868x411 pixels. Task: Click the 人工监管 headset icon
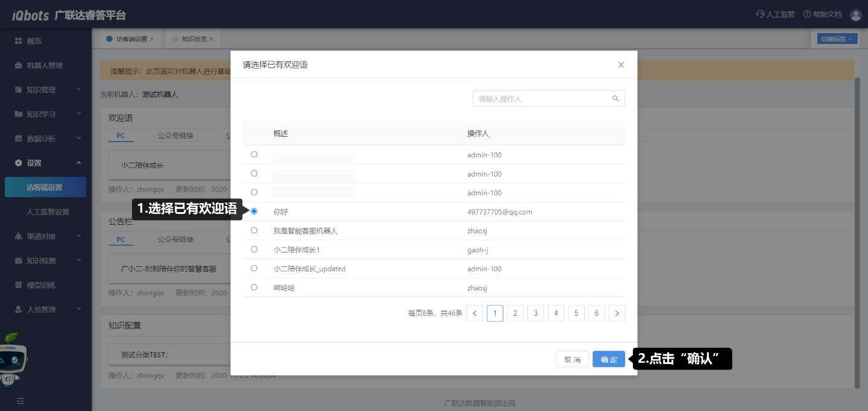(x=760, y=14)
